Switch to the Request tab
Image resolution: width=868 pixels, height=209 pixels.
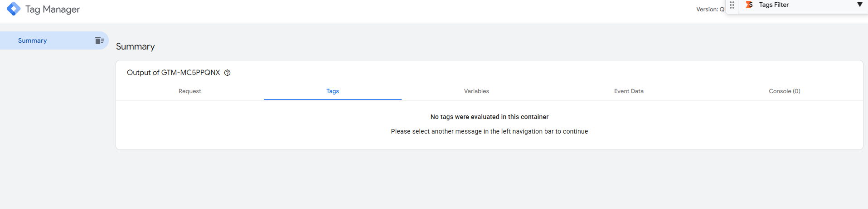click(189, 91)
